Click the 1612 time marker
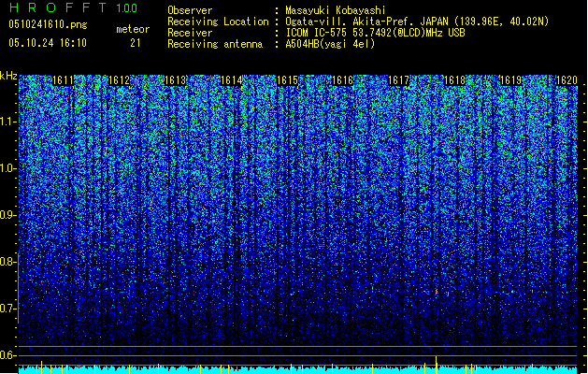Viewport: 588px width, 374px height. pyautogui.click(x=119, y=80)
